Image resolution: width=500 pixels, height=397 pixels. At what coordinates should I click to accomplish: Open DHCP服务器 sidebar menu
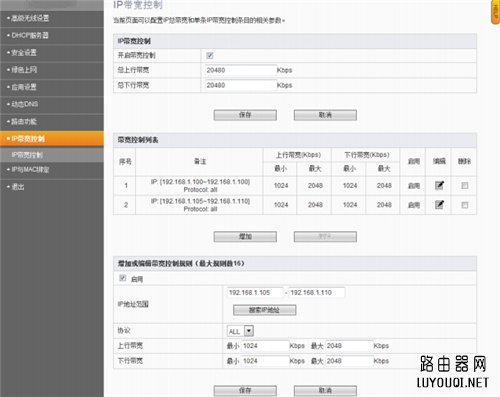[52, 35]
